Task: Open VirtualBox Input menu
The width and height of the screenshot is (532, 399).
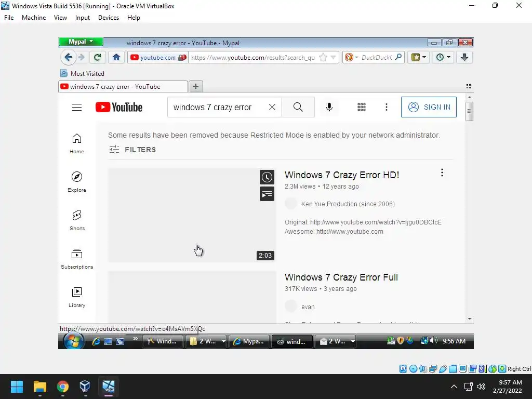Action: (x=83, y=18)
